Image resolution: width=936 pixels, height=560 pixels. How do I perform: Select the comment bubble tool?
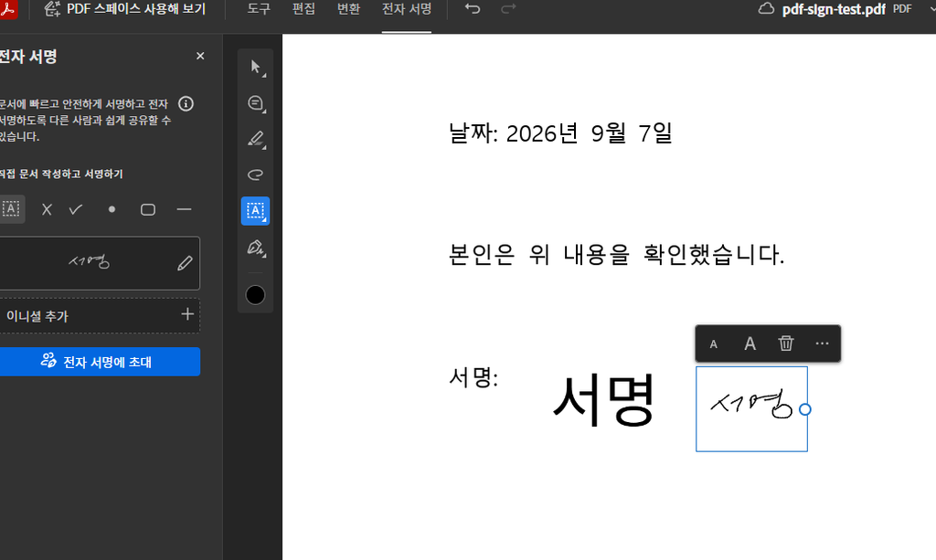(256, 103)
